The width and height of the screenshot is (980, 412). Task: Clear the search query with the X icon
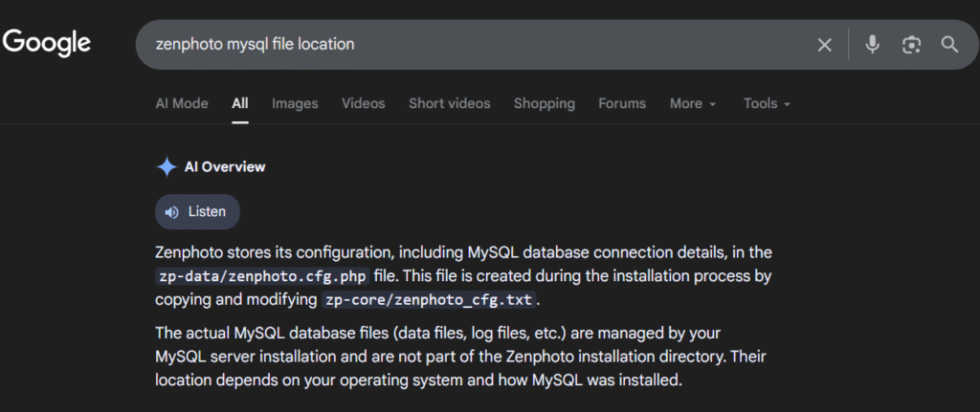824,45
